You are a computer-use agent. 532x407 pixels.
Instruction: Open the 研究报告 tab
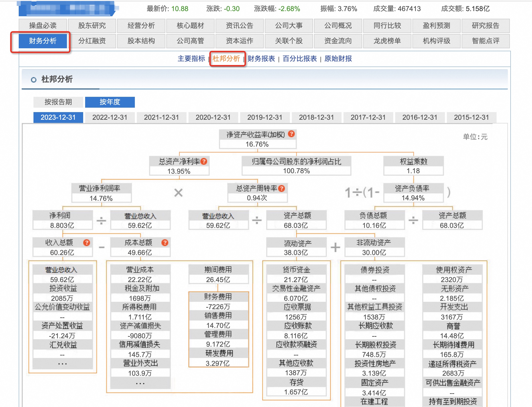pos(486,26)
